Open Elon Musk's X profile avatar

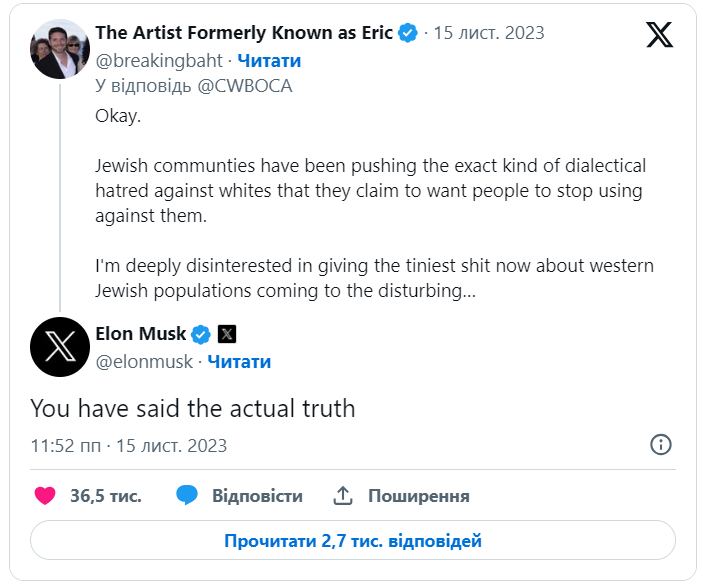pyautogui.click(x=60, y=346)
